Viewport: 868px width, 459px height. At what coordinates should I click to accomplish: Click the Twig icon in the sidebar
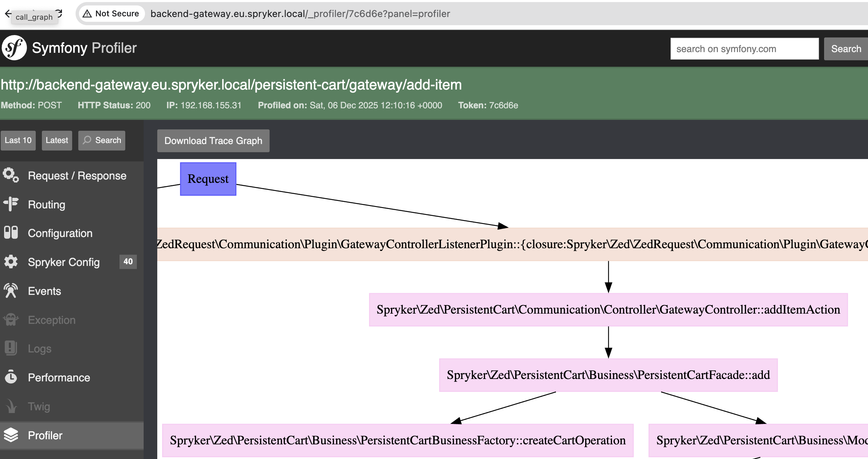10,406
